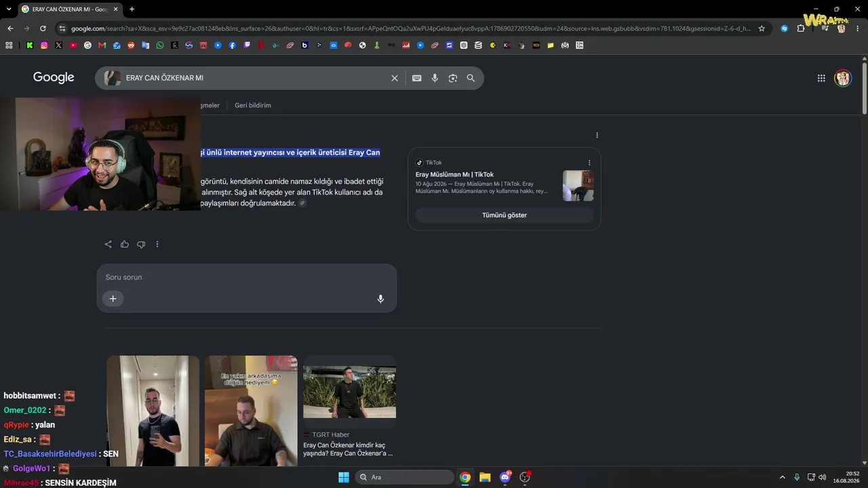This screenshot has height=488, width=868.
Task: Open the mirror selfie image result
Action: [153, 411]
